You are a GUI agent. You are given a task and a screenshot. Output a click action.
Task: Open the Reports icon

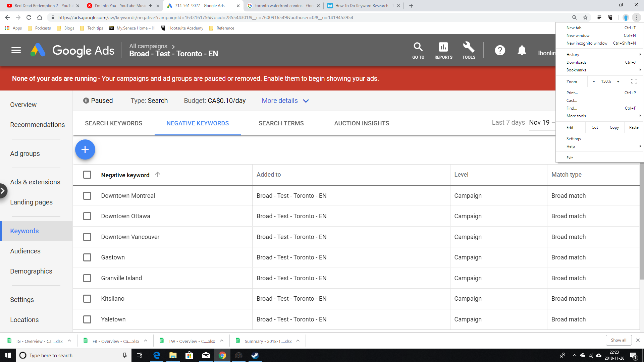click(x=443, y=50)
